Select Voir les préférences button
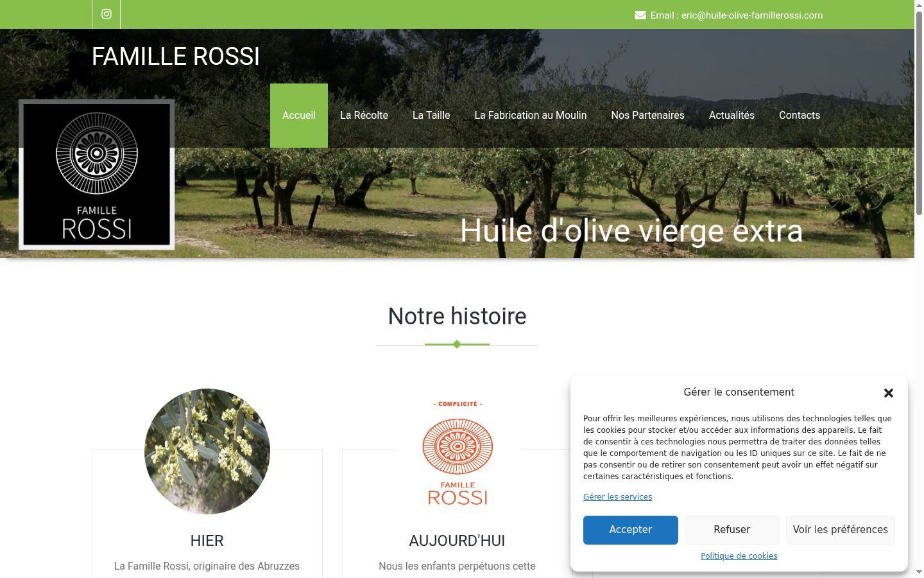Viewport: 924px width, 578px height. click(x=841, y=530)
